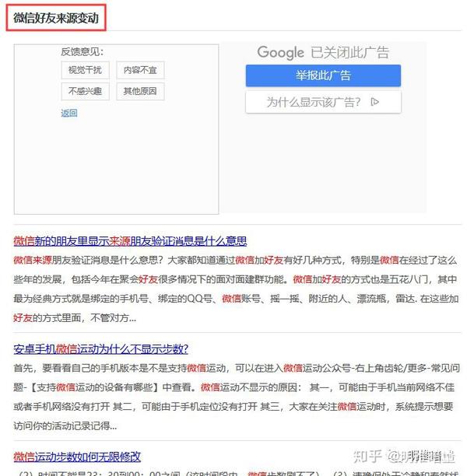Open the 微信新的朋友里显示来源朋友验证消息是什么意思 result
Screen dimensions: 467x476
[130, 241]
